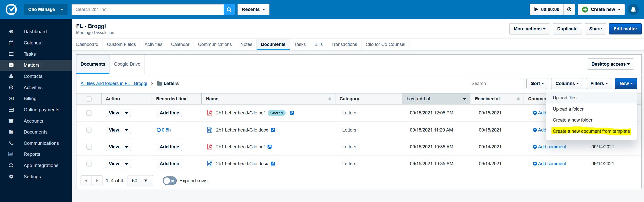Open the Desktop access dropdown
Viewport: 644px width, 202px height.
[x=610, y=64]
